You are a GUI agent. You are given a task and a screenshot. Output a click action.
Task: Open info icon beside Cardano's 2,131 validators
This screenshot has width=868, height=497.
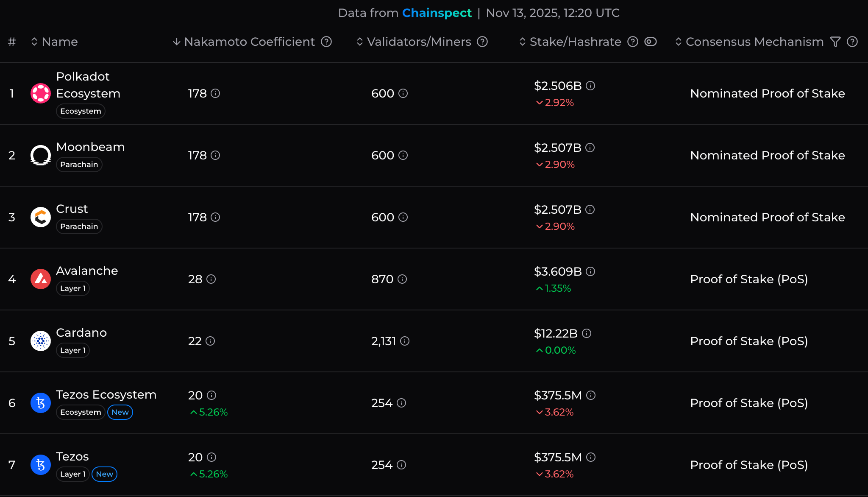click(405, 341)
